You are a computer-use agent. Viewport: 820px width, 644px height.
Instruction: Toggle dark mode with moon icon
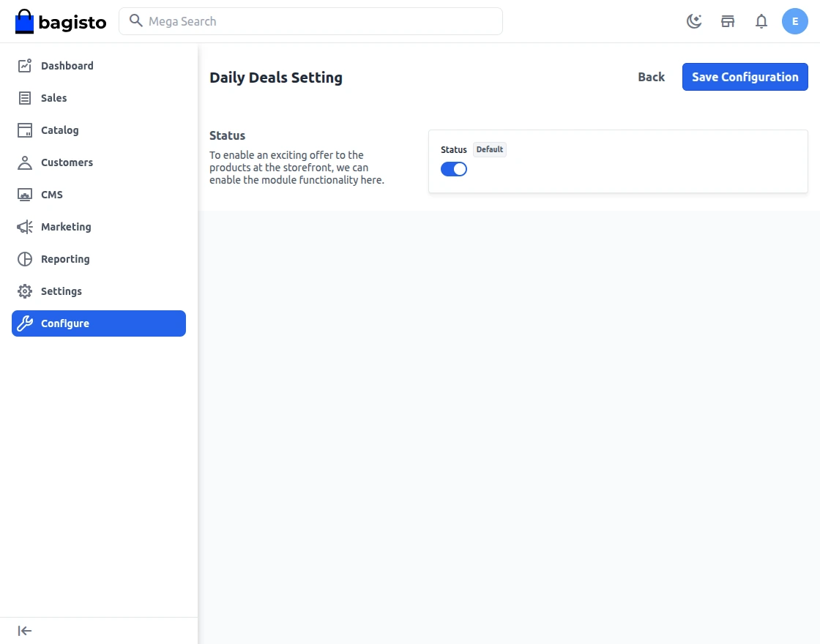coord(694,21)
